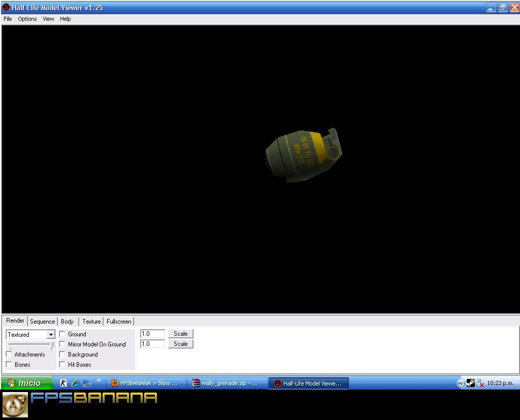Screen dimensions: 520x420
Task: Click the network disconnected tray icon
Action: click(480, 383)
